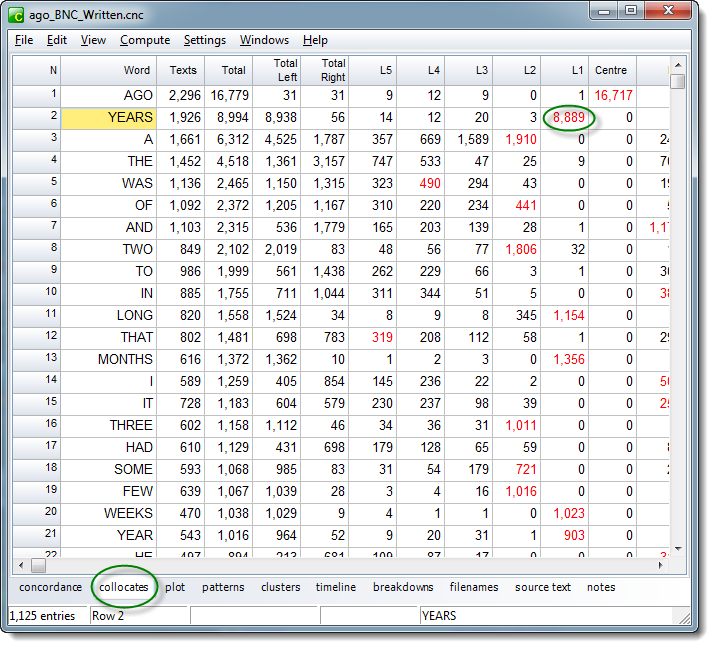Click the Total Left column header
714x648 pixels.
tap(285, 70)
